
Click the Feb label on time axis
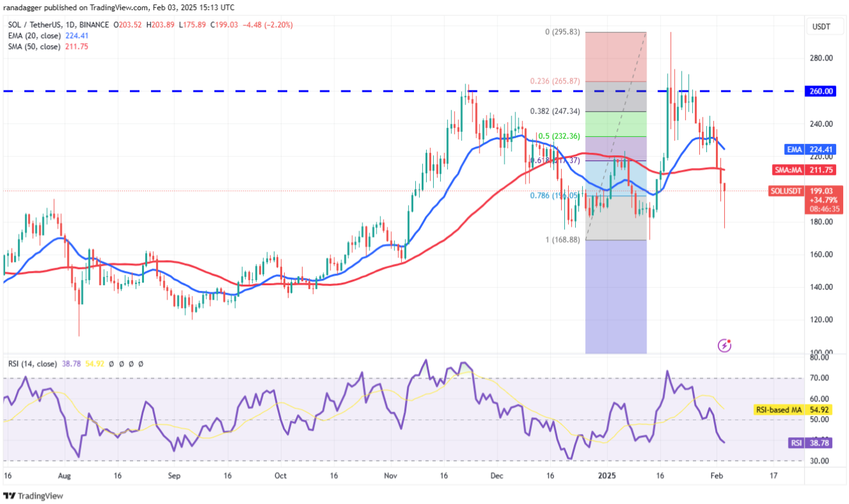[717, 475]
